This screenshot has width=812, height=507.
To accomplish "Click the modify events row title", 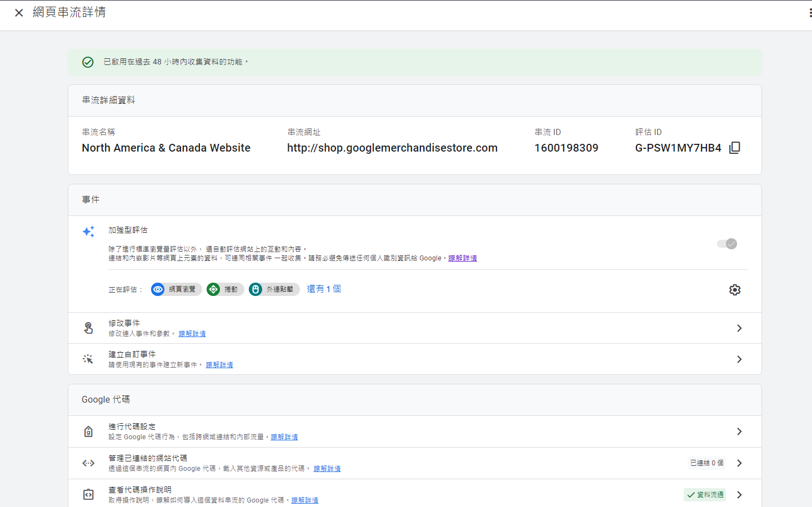I will point(124,323).
